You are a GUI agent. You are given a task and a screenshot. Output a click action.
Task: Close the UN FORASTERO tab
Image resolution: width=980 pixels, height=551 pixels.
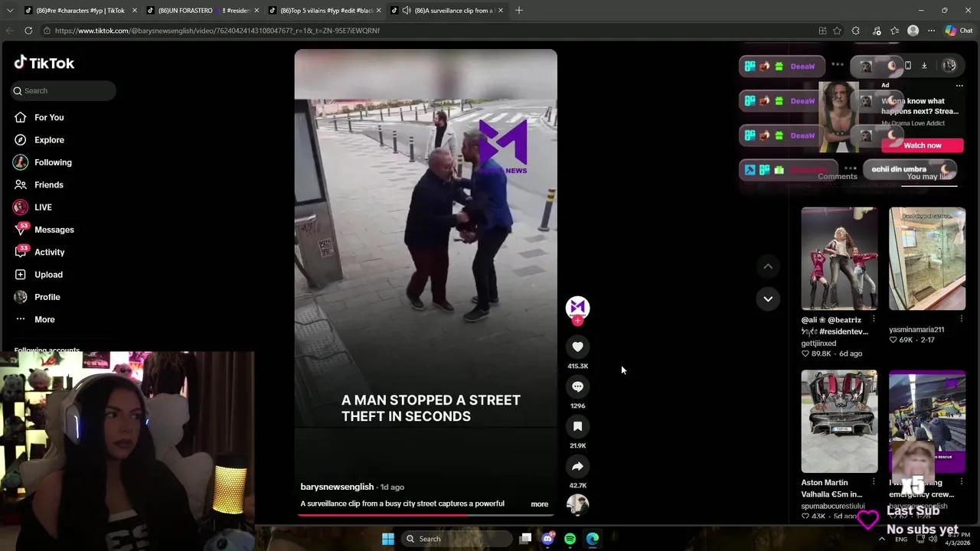point(256,11)
